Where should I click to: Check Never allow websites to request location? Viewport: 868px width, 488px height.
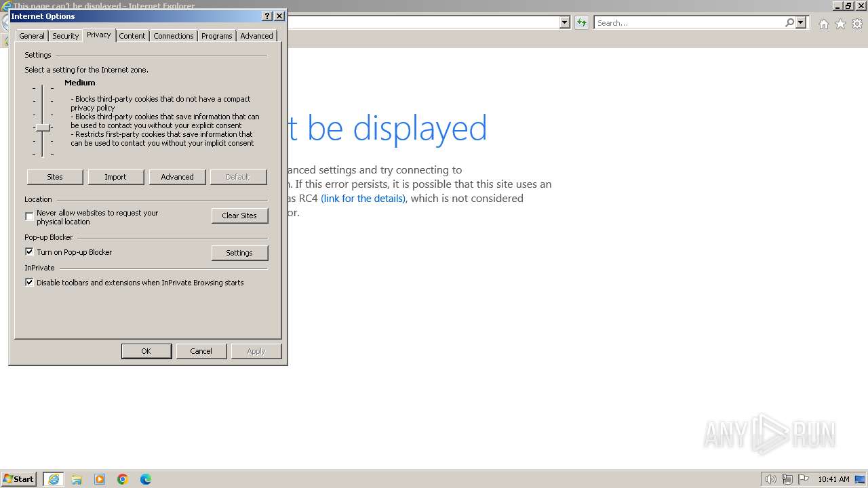tap(29, 217)
